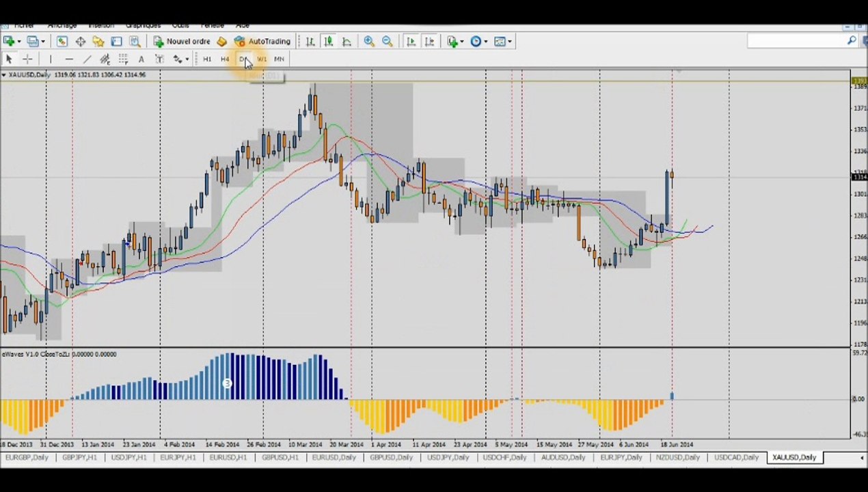Open the Navigator star-folder icon
868x492 pixels.
point(98,42)
